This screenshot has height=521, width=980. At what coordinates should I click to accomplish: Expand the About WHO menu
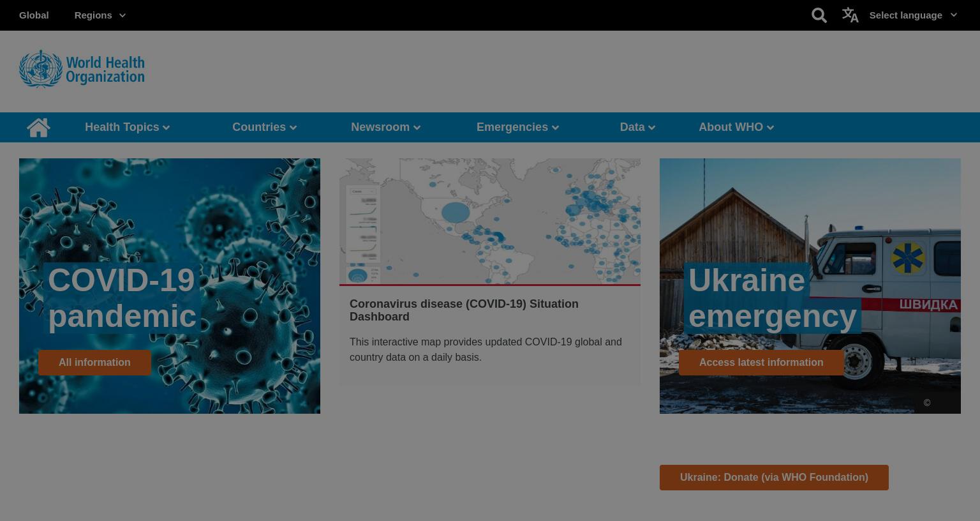736,127
